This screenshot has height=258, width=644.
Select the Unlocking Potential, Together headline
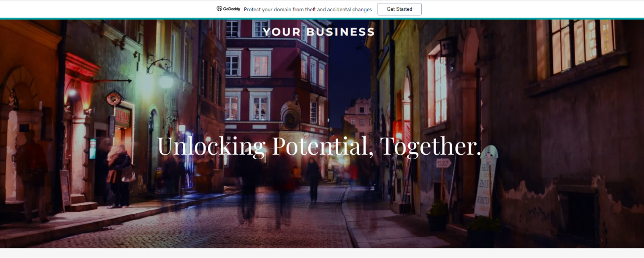point(319,146)
